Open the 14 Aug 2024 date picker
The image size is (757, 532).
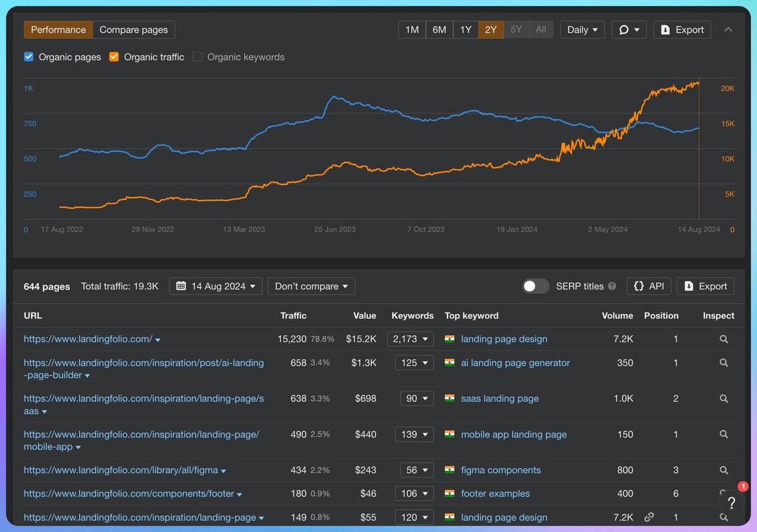tap(216, 286)
